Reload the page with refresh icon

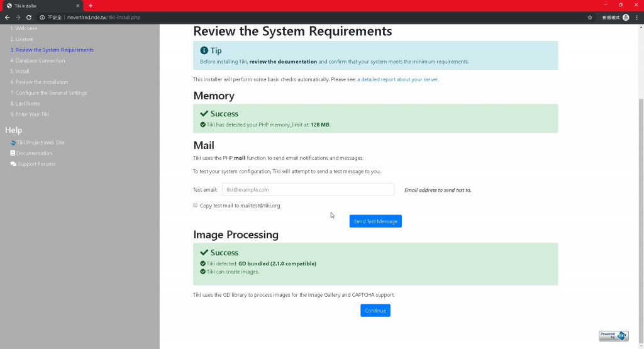pos(29,17)
